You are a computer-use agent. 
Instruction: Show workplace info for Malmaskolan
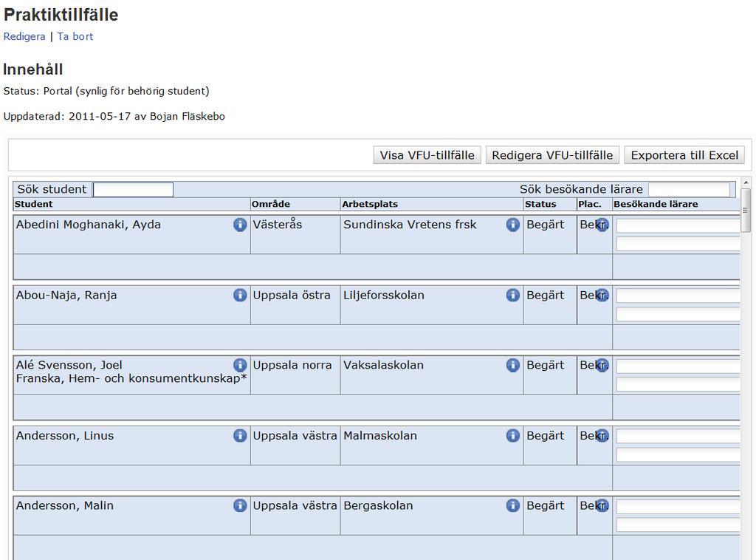513,436
